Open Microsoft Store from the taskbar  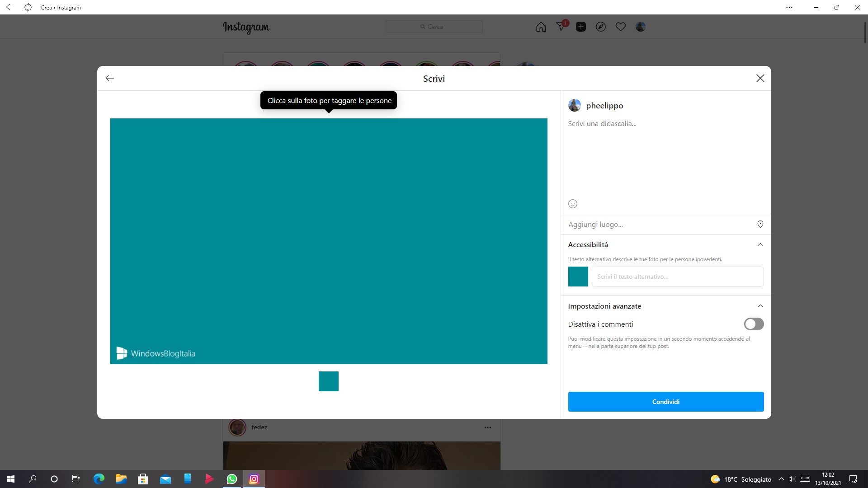point(143,479)
